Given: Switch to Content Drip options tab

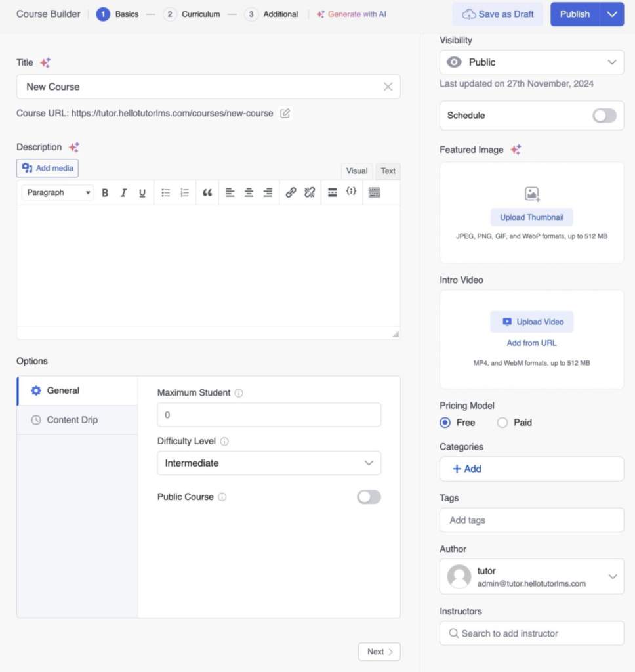Looking at the screenshot, I should [72, 420].
